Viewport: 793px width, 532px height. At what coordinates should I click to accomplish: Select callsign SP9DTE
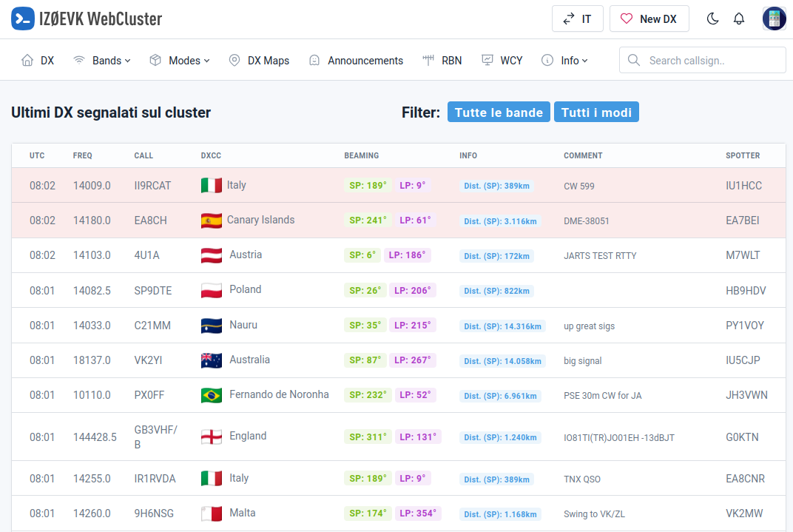152,291
